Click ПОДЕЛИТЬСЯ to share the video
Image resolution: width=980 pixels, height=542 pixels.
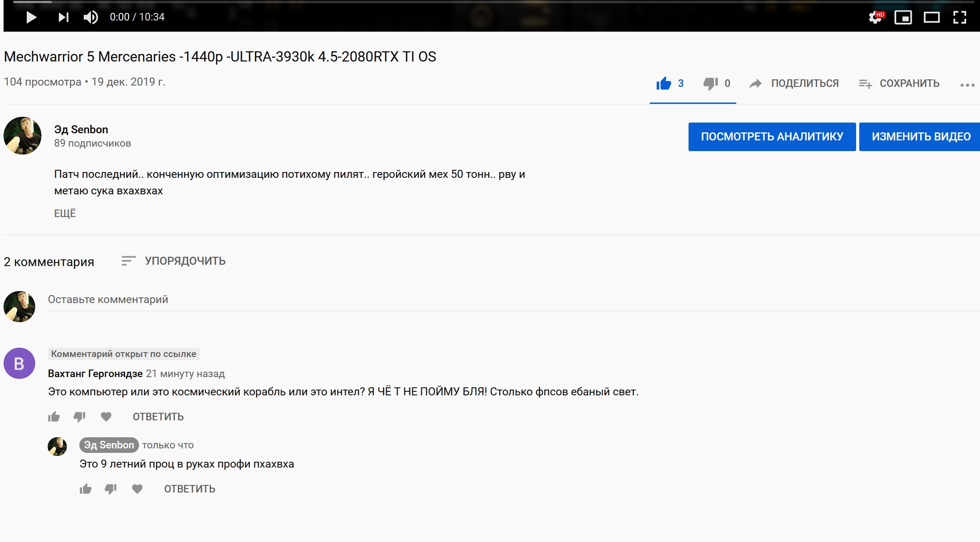click(794, 83)
